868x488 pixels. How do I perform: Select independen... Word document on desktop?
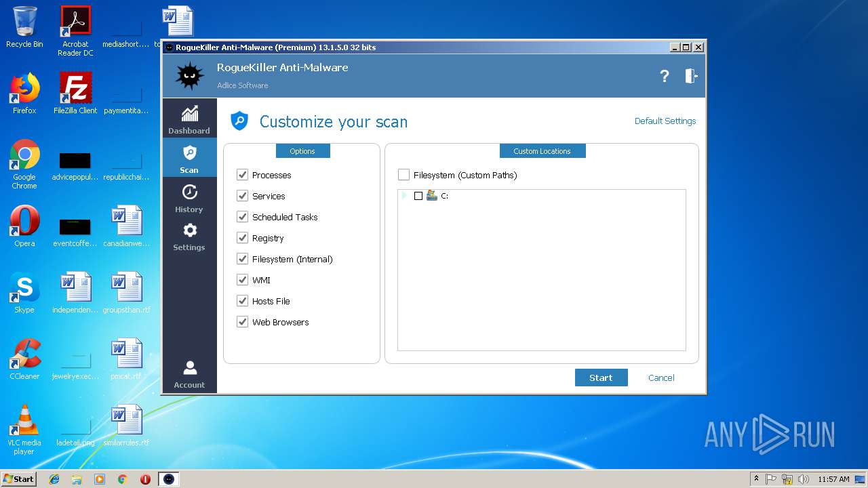tap(75, 293)
